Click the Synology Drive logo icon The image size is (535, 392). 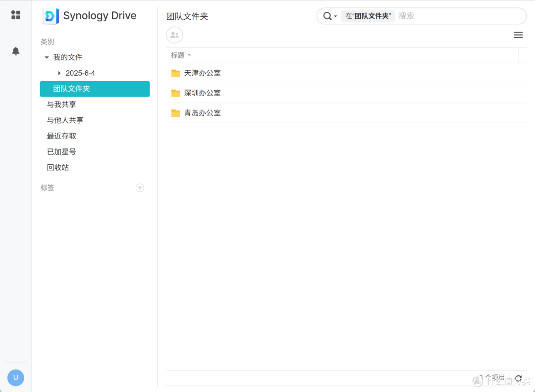click(51, 16)
